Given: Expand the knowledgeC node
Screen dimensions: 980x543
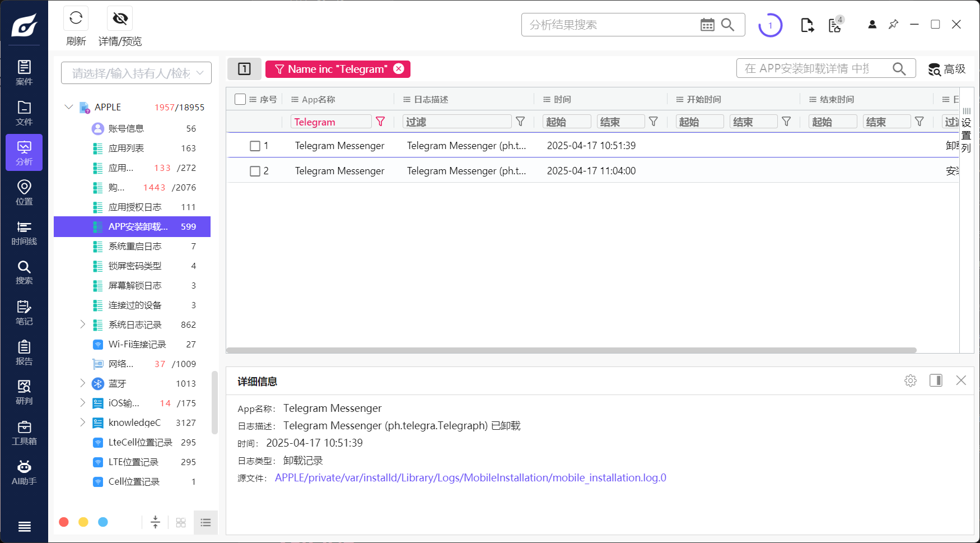Looking at the screenshot, I should [x=82, y=423].
